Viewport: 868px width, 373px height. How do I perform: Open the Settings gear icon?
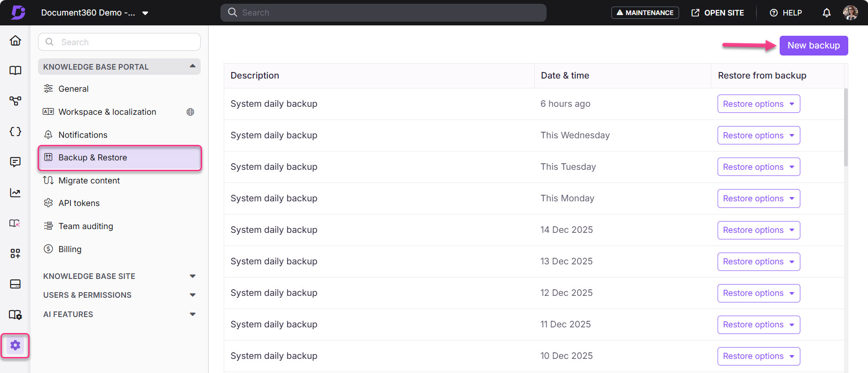tap(16, 345)
